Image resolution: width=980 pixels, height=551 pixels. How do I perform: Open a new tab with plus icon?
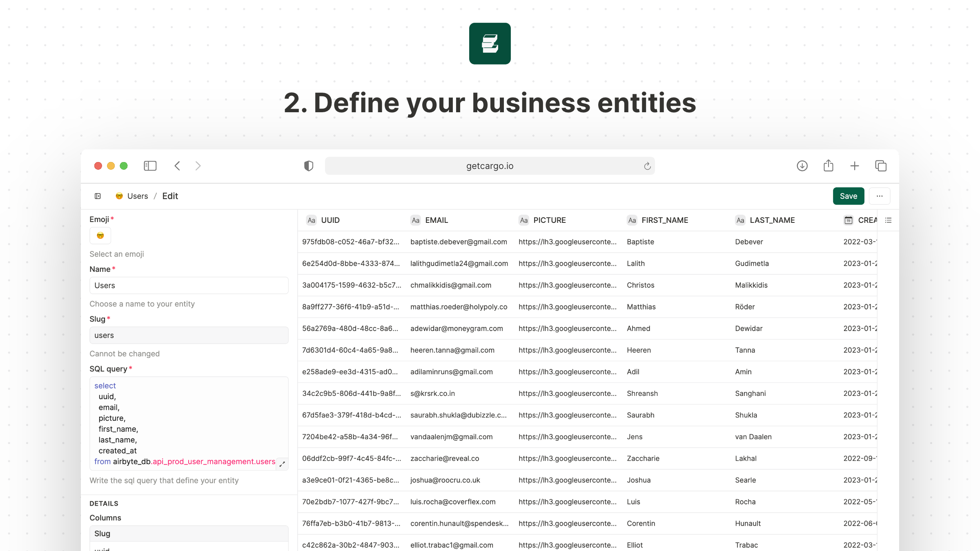click(x=854, y=166)
